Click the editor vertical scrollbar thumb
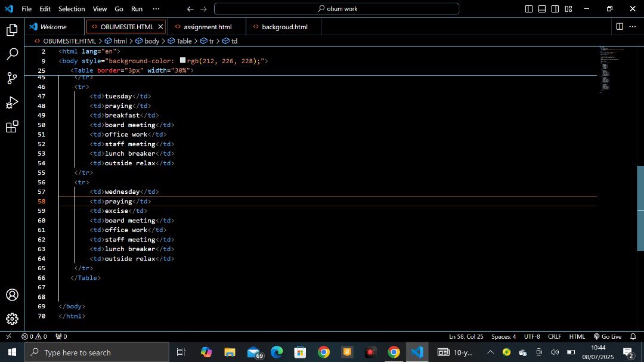This screenshot has height=362, width=644. tap(640, 208)
